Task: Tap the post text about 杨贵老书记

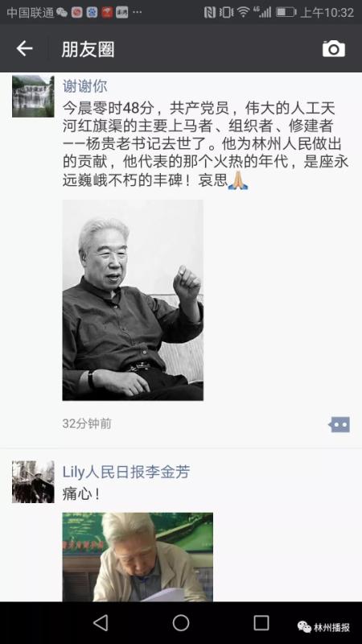Action: tap(205, 145)
